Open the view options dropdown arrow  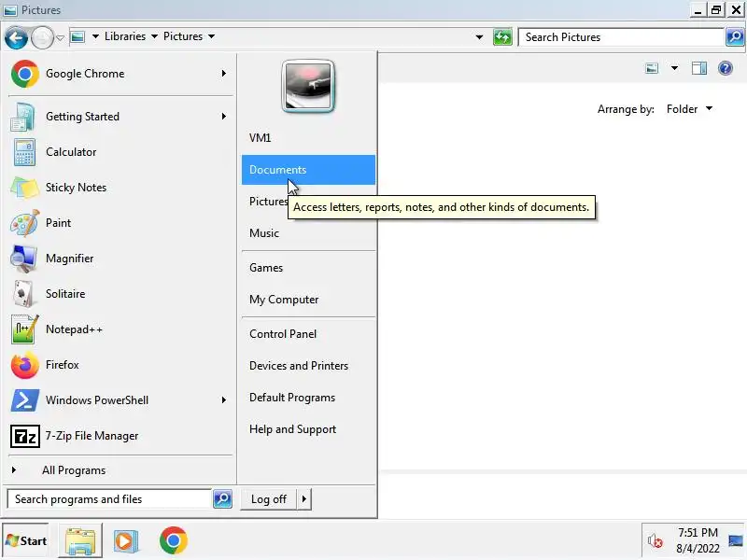pos(674,68)
